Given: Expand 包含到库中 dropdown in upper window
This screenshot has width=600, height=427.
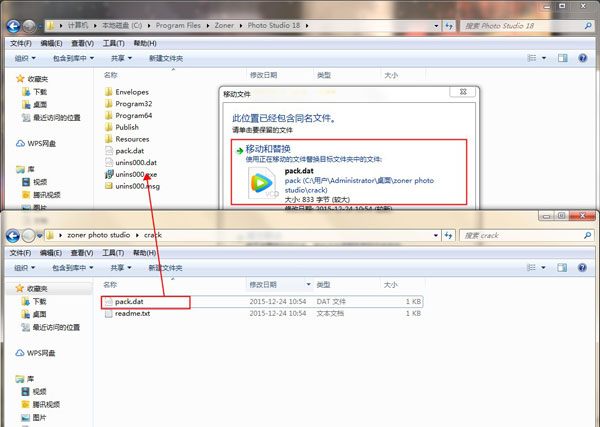Looking at the screenshot, I should coord(73,58).
